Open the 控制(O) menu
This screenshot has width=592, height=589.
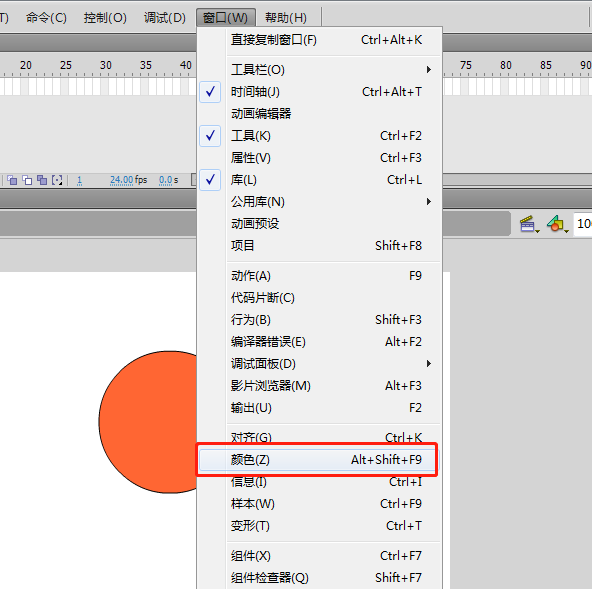(105, 18)
